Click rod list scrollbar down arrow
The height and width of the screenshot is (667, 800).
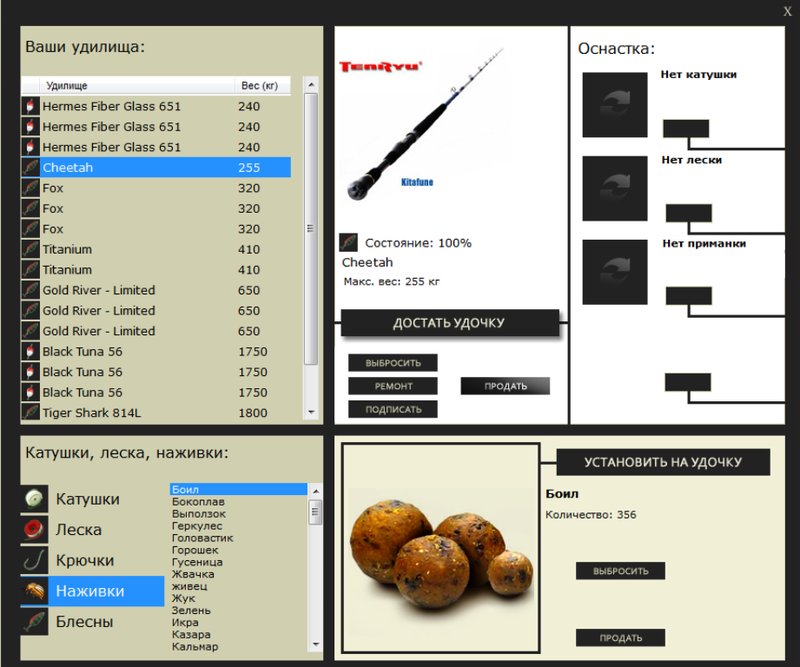pos(311,412)
